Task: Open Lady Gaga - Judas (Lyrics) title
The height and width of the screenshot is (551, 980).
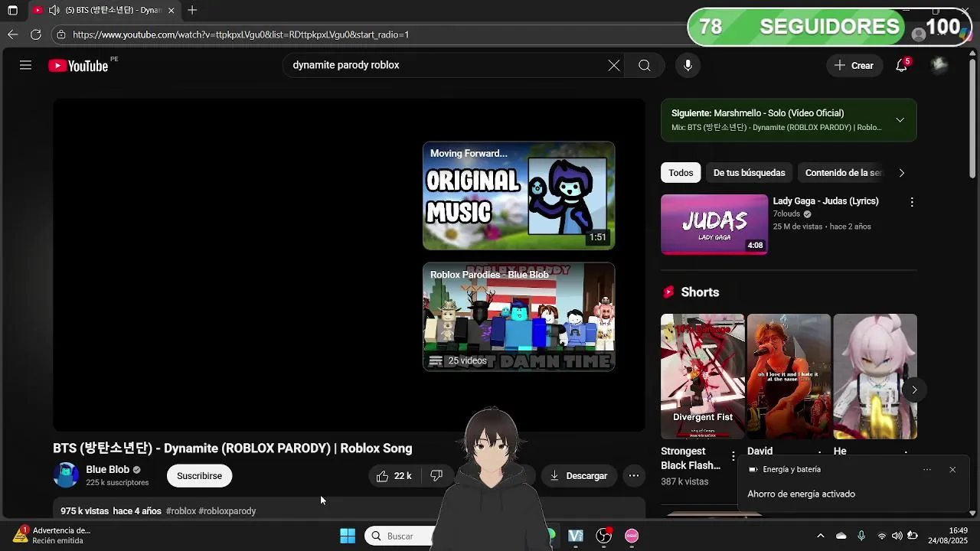Action: (825, 201)
